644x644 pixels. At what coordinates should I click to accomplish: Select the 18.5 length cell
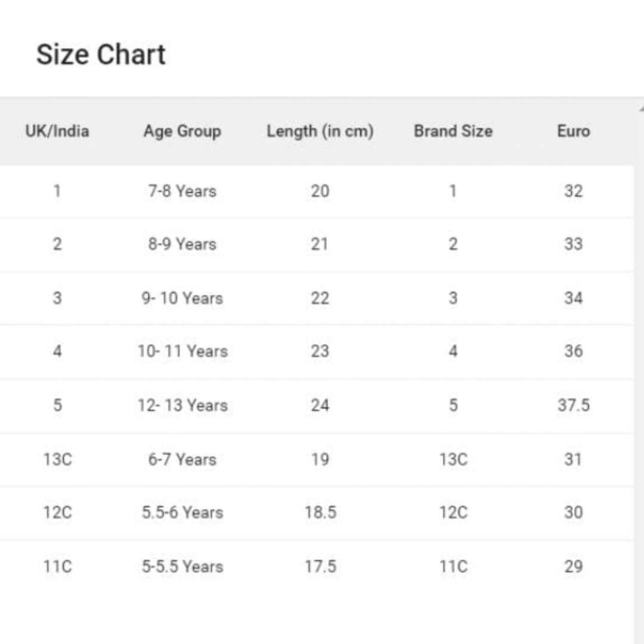pos(320,513)
